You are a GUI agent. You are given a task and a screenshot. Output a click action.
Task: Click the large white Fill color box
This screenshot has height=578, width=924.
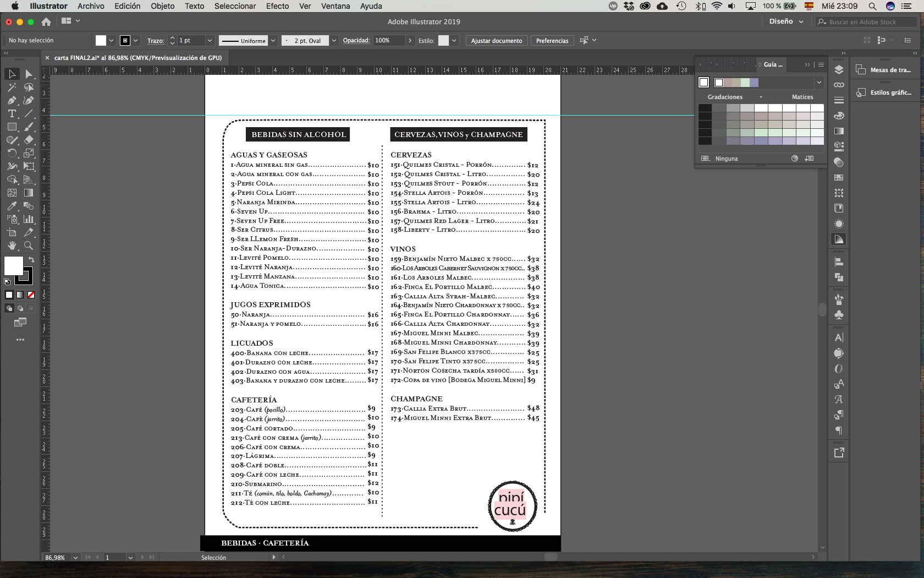[x=14, y=266]
